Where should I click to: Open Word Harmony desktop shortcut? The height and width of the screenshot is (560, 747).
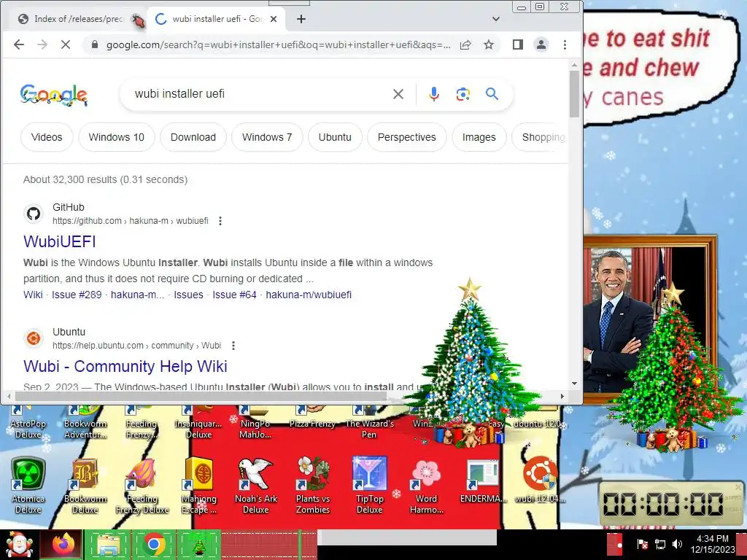[426, 486]
